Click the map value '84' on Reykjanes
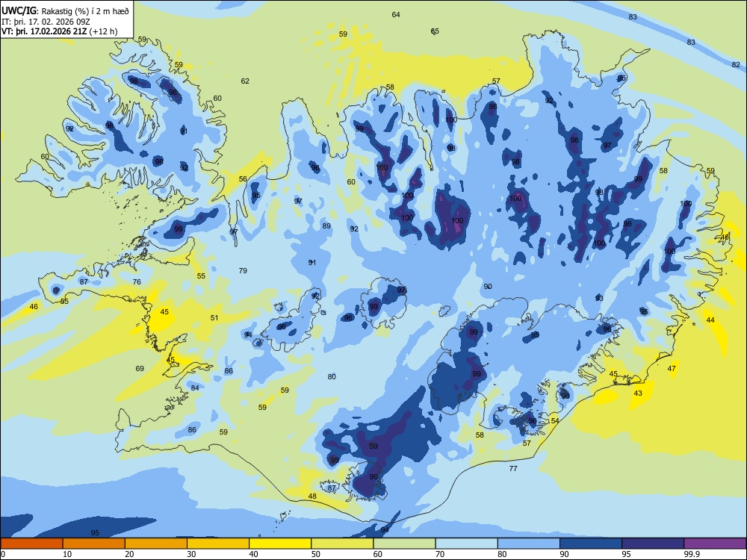This screenshot has width=747, height=560. click(195, 388)
